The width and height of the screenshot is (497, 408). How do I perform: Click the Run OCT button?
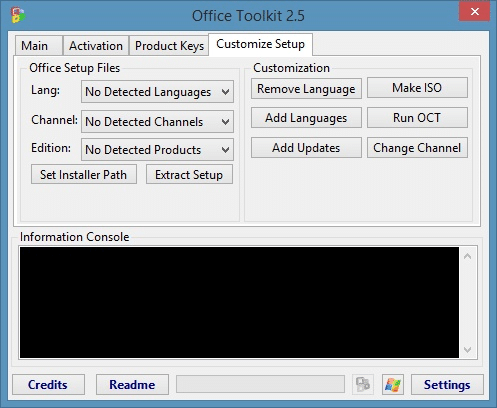(x=417, y=118)
